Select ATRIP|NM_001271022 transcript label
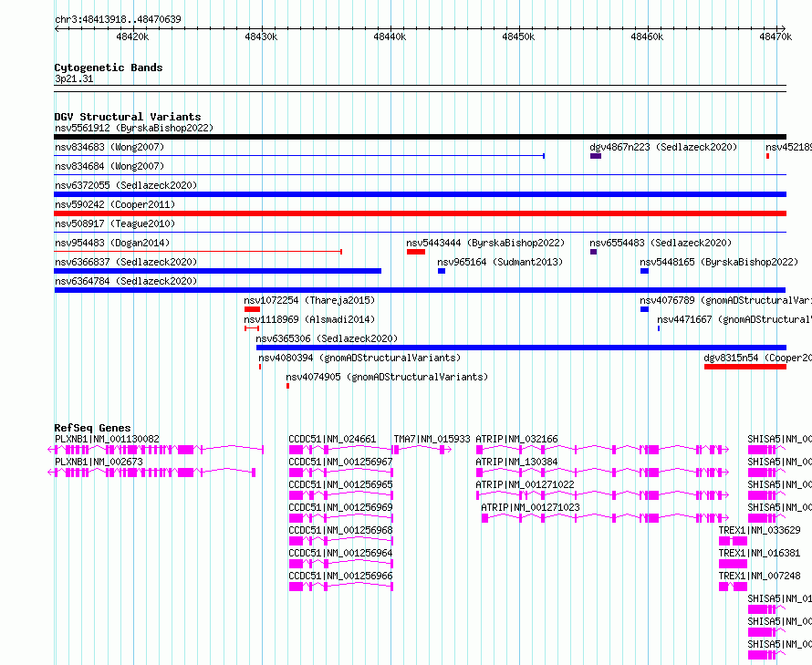 pyautogui.click(x=526, y=484)
